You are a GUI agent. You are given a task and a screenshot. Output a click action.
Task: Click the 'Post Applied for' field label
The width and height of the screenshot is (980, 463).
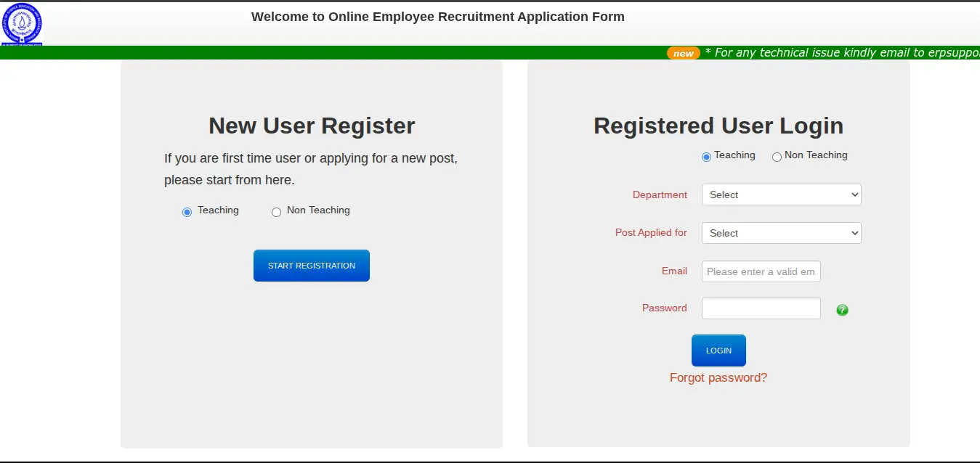(x=651, y=232)
